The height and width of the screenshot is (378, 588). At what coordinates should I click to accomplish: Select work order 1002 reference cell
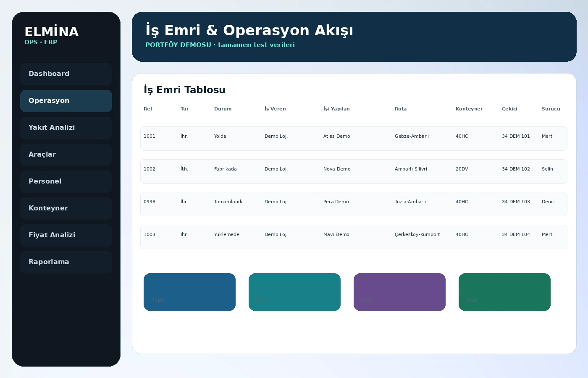coord(150,169)
